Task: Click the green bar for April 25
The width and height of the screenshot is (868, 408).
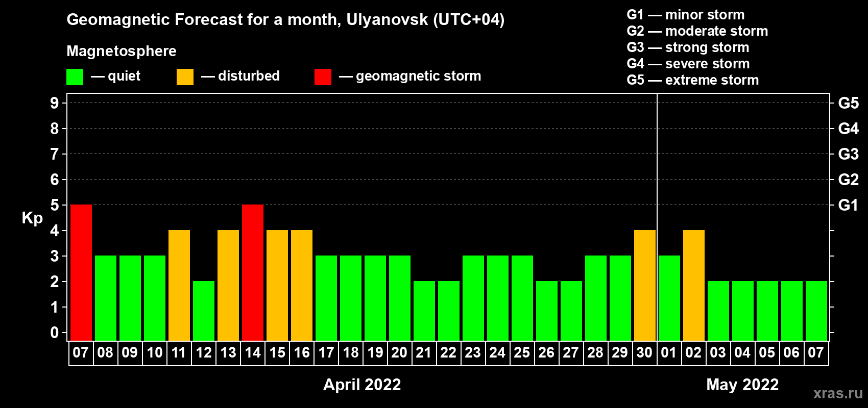Action: (522, 298)
